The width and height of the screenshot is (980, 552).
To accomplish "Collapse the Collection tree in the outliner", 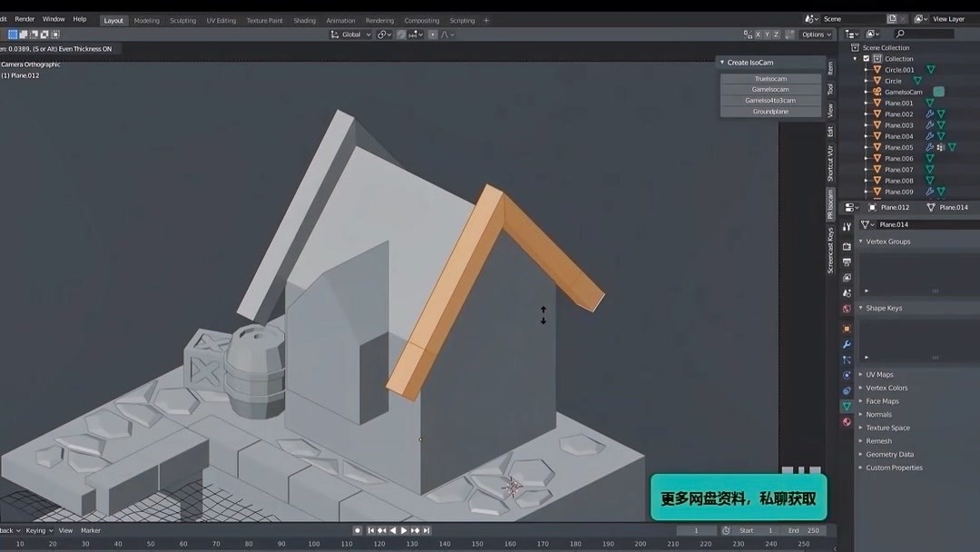I will click(854, 58).
